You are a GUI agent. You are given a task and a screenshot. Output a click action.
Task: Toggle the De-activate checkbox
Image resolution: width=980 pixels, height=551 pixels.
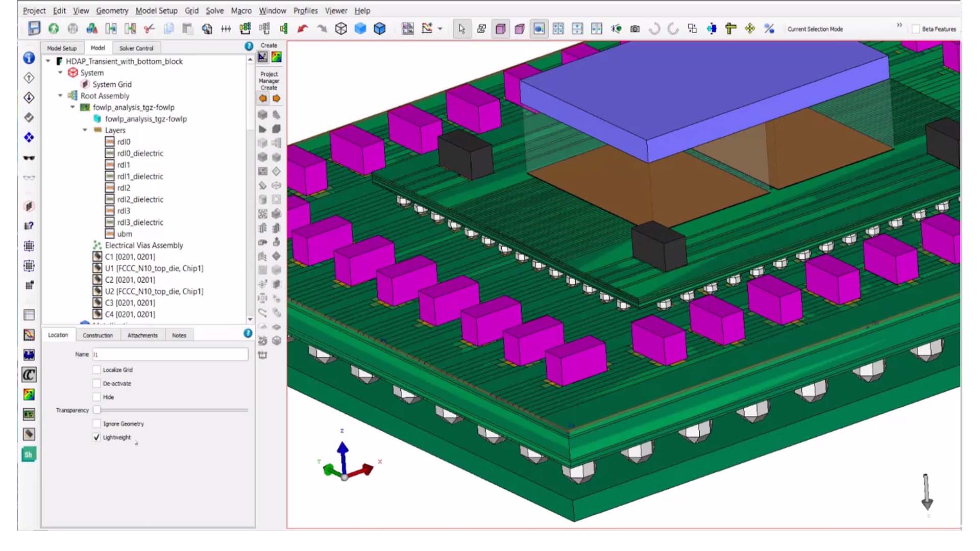96,384
